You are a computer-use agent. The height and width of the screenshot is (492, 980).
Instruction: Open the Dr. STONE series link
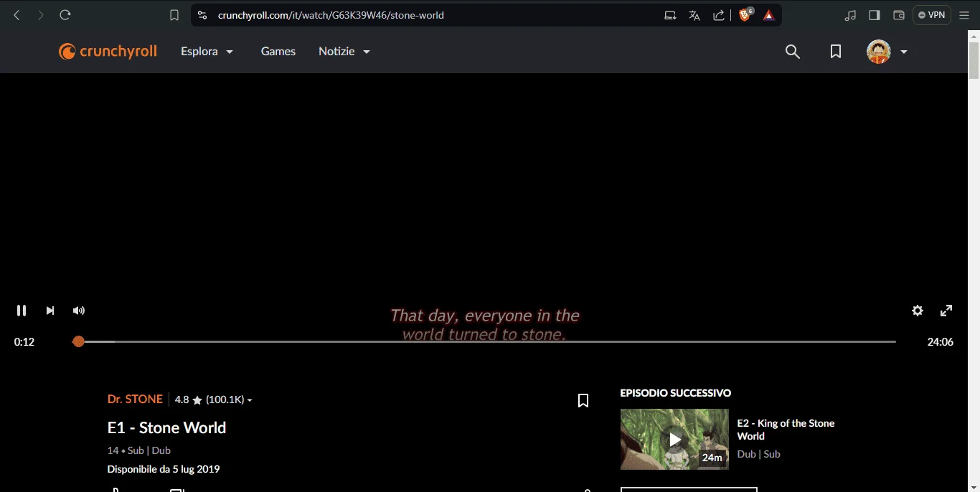tap(135, 399)
